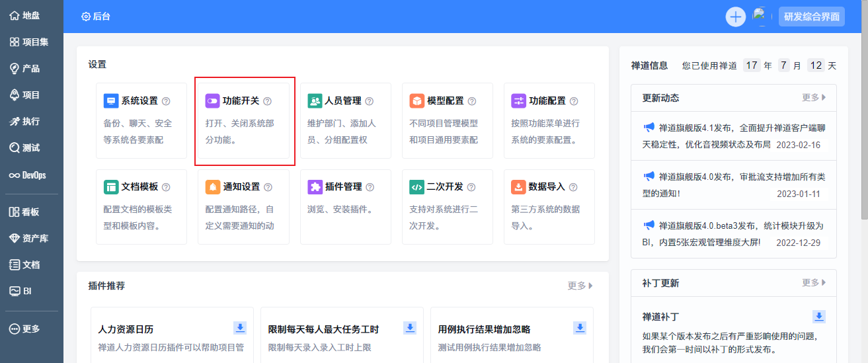Viewport: 868px width, 363px height.
Task: Open 人员管理 via its green people icon
Action: click(x=315, y=101)
